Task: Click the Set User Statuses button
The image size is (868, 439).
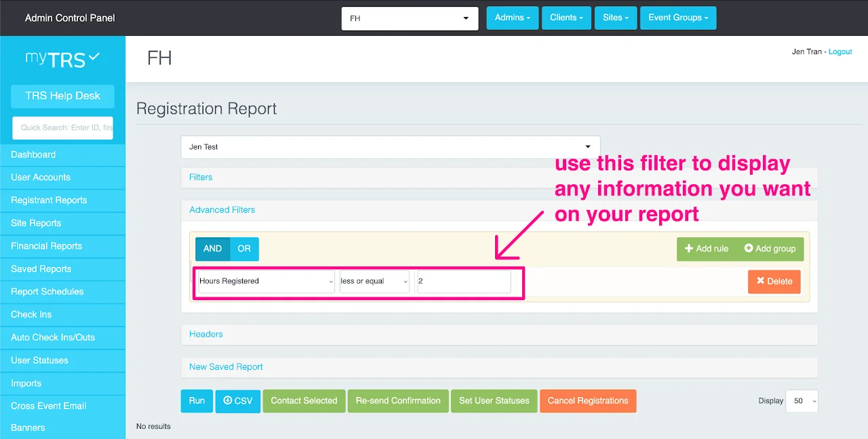Action: [x=494, y=401]
